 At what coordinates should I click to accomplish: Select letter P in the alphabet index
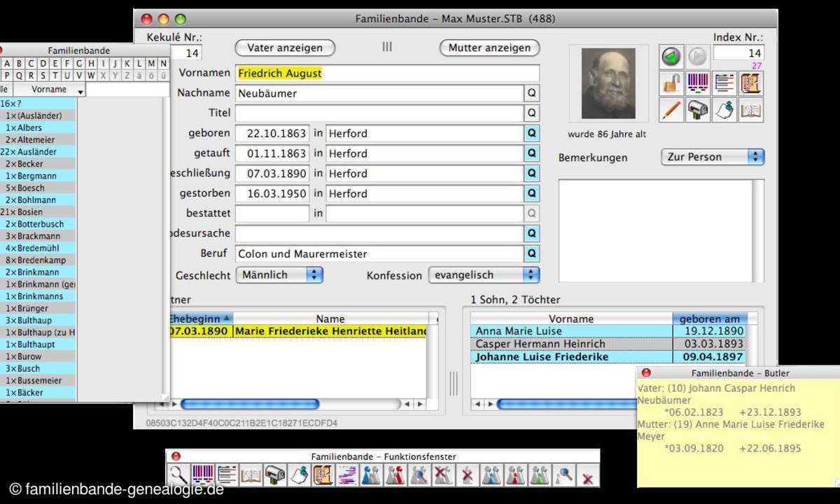[x=7, y=76]
